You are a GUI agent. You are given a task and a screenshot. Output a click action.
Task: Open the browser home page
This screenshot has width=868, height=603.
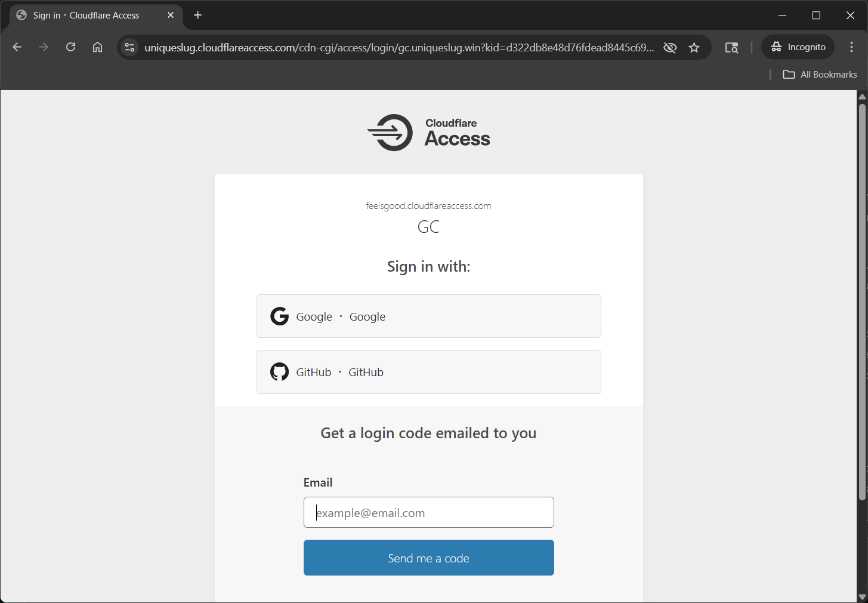[x=97, y=47]
